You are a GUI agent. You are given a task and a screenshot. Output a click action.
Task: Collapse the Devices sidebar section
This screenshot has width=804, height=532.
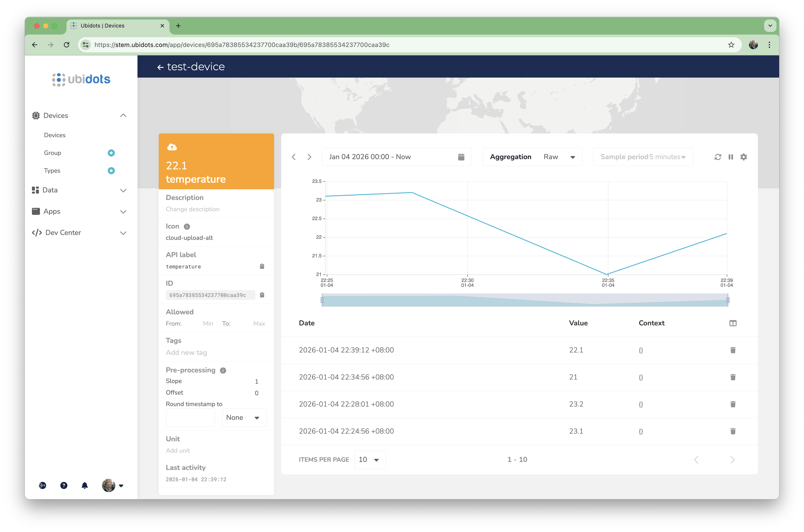pos(123,115)
